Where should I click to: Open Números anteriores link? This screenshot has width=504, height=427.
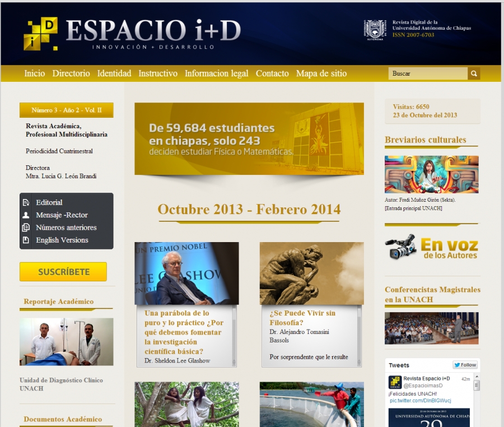(x=66, y=228)
